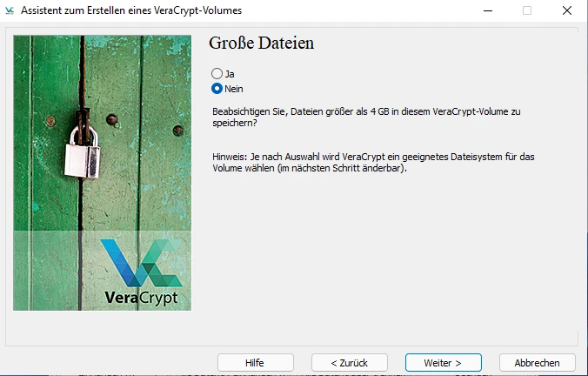
Task: Click the disabled maximize window button
Action: 527,10
